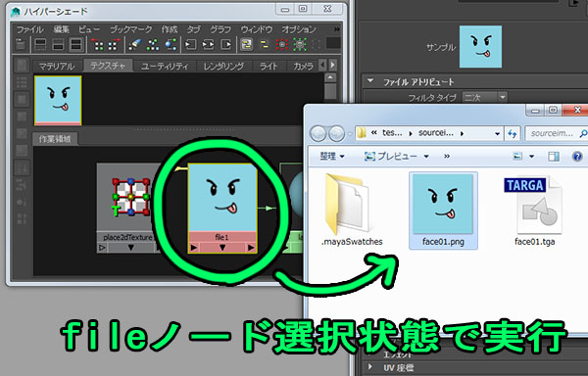Click place2dTexture node's left input triangle
This screenshot has height=376, width=588.
point(102,248)
